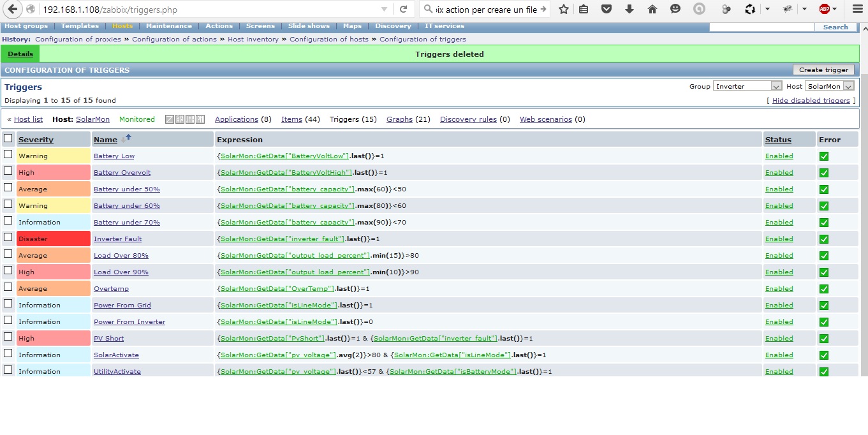Click the grey circular @ toolbar icon
The image size is (868, 435).
(699, 10)
